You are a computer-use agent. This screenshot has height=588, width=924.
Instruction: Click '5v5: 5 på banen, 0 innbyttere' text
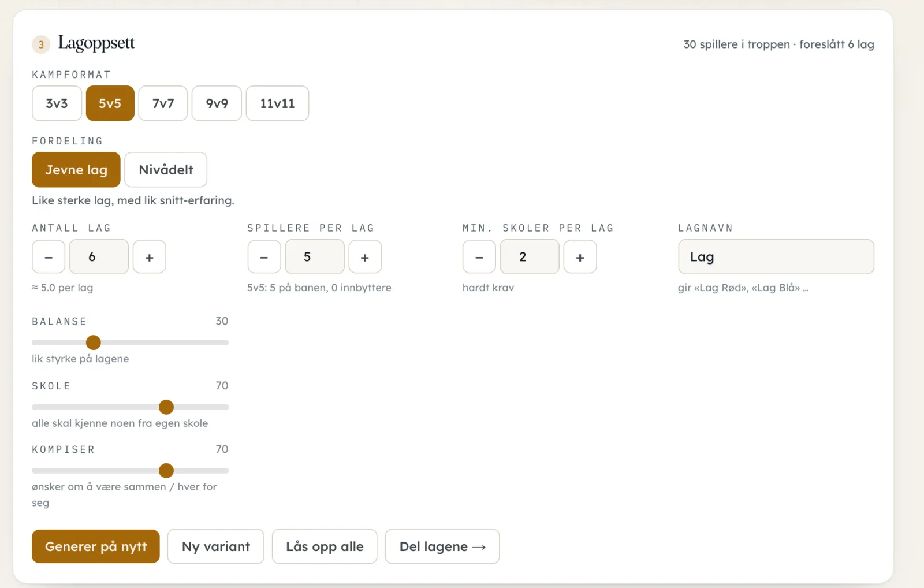[319, 288]
